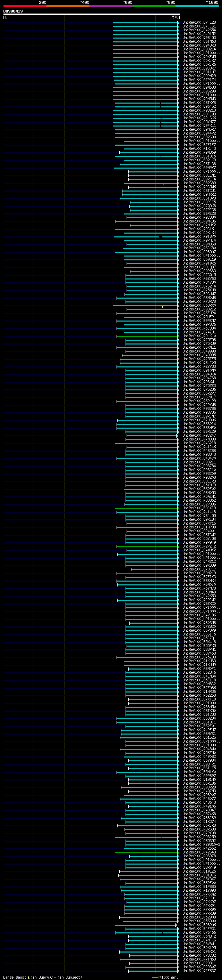Select the UniRef100_Q2LGK6 label

199,118
